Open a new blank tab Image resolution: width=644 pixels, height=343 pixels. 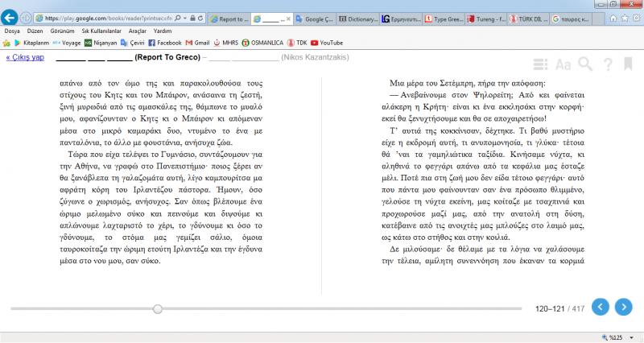click(598, 19)
